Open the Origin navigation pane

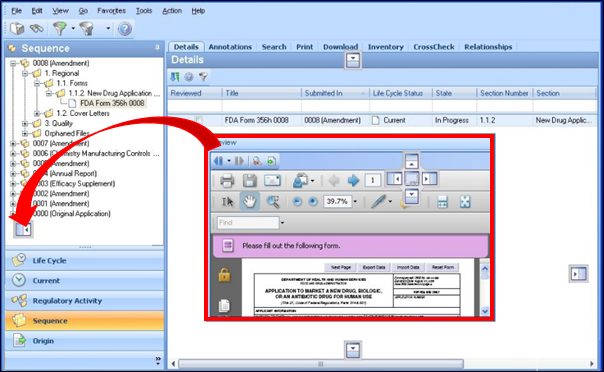[85, 341]
